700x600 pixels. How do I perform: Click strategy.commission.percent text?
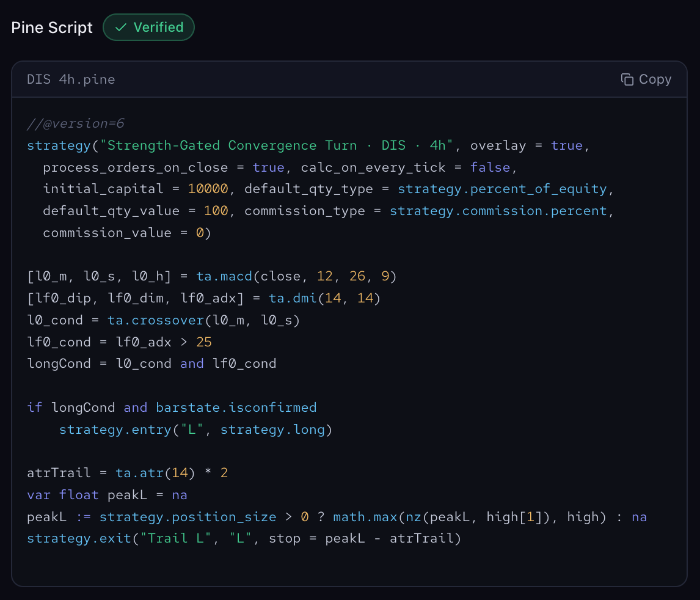pos(498,211)
